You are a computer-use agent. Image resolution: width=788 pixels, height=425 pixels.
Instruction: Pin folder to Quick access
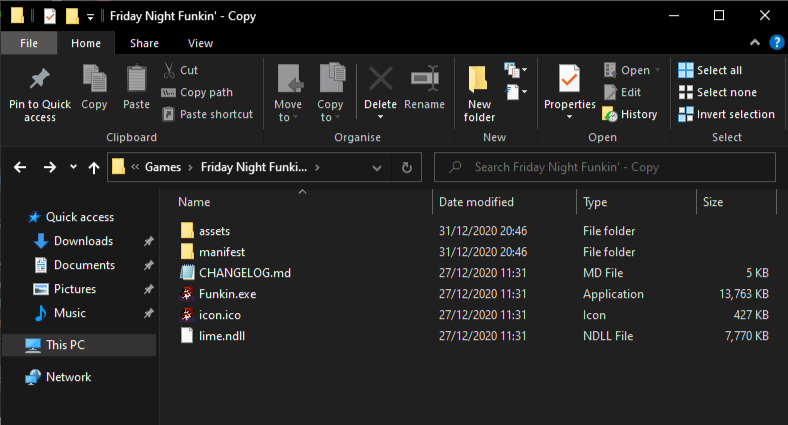point(40,94)
